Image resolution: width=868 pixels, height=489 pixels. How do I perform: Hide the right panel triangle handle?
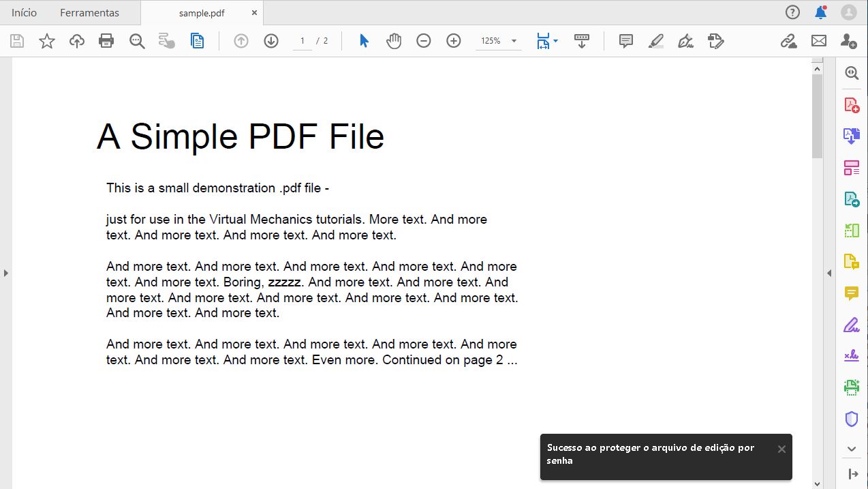[x=829, y=273]
